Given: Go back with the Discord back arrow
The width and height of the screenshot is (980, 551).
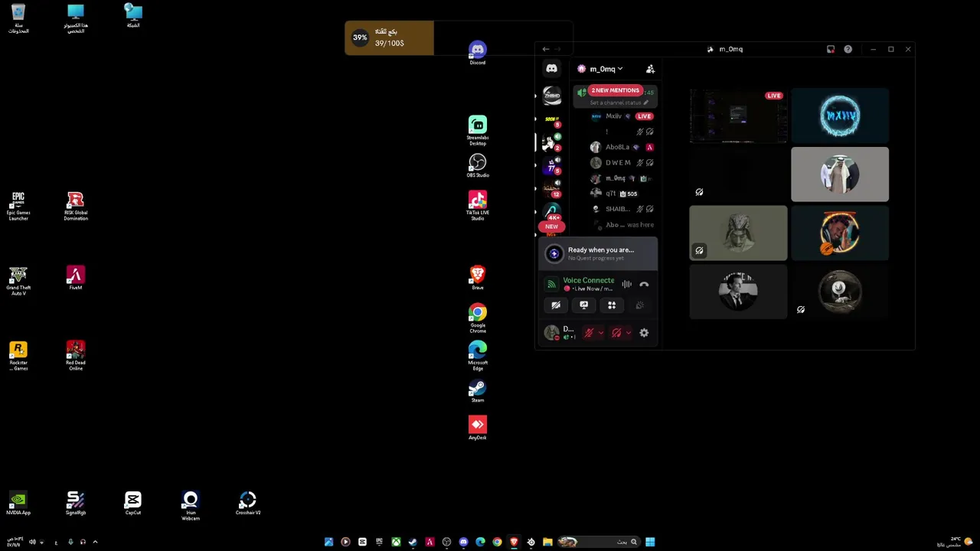Looking at the screenshot, I should coord(546,49).
